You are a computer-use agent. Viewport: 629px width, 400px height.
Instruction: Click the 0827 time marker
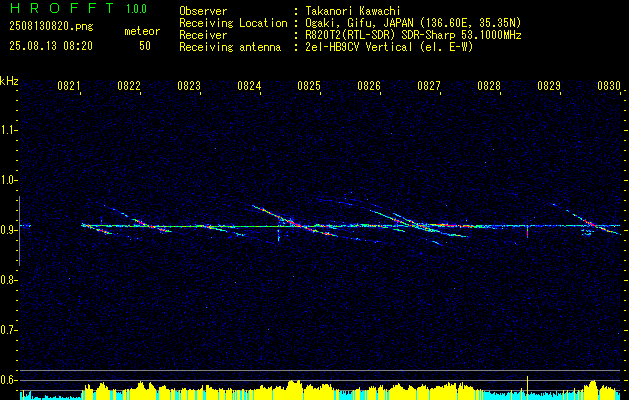[x=429, y=85]
